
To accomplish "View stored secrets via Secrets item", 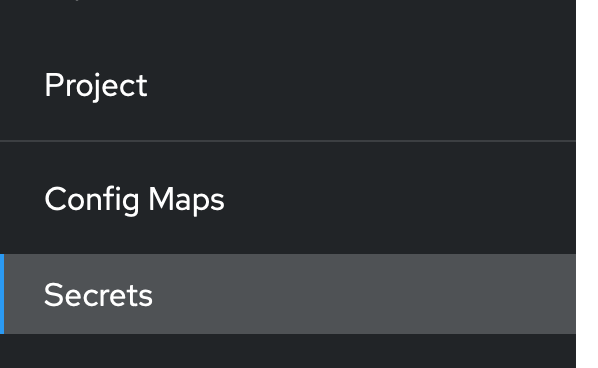I will (288, 294).
